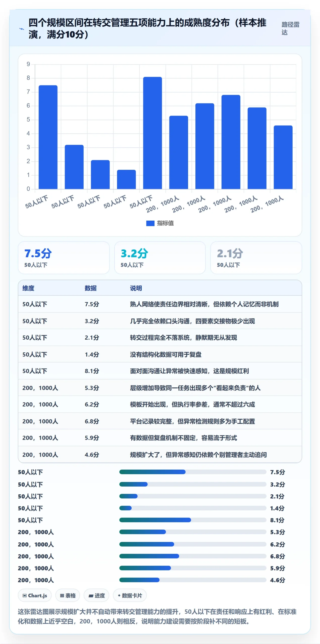Click the 3.2分 table cell
The height and width of the screenshot is (644, 320).
92,321
